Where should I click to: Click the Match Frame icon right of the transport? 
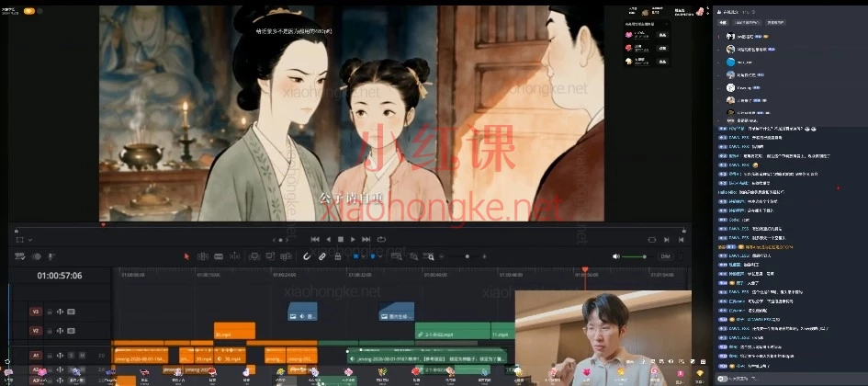651,239
